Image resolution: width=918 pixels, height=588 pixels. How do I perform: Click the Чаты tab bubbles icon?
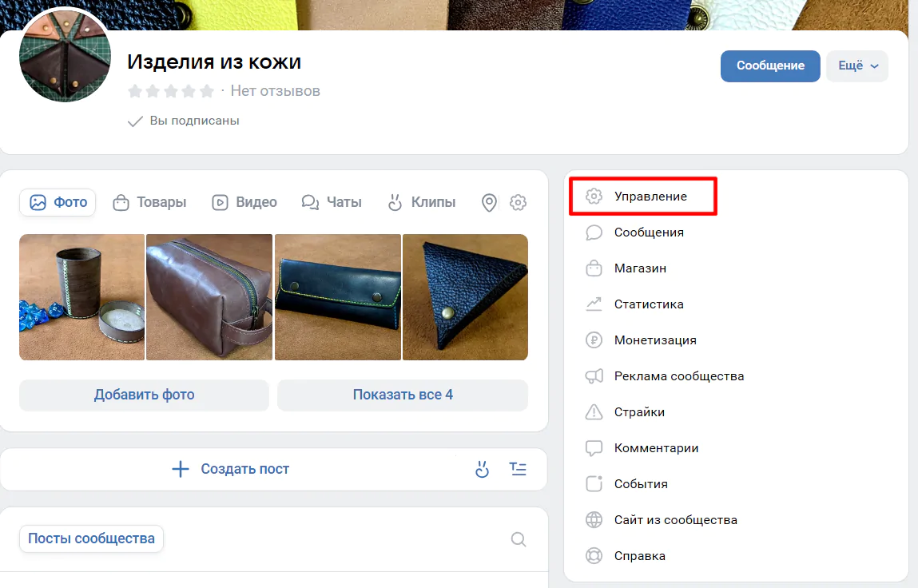tap(310, 203)
